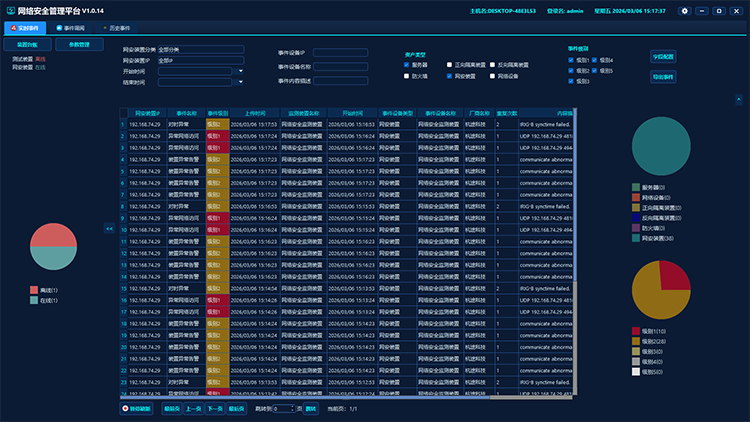Go to next page with 下一页
This screenshot has height=422, width=750.
click(x=214, y=409)
